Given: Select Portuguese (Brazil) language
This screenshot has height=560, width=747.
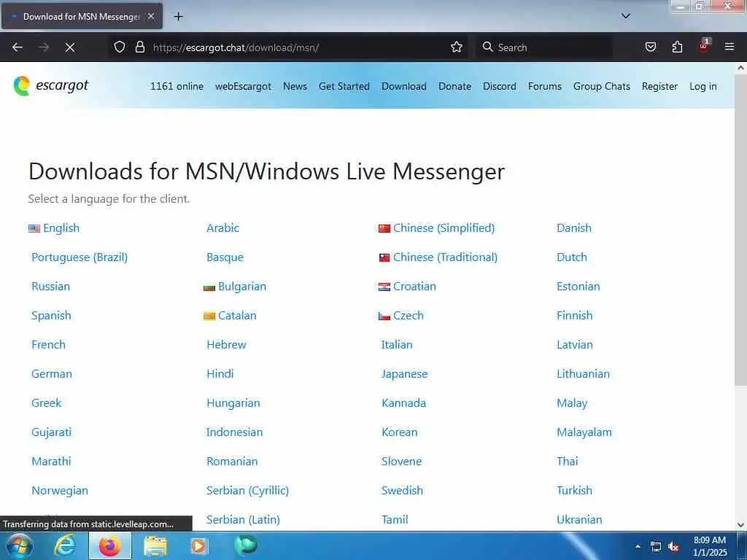Looking at the screenshot, I should (80, 257).
